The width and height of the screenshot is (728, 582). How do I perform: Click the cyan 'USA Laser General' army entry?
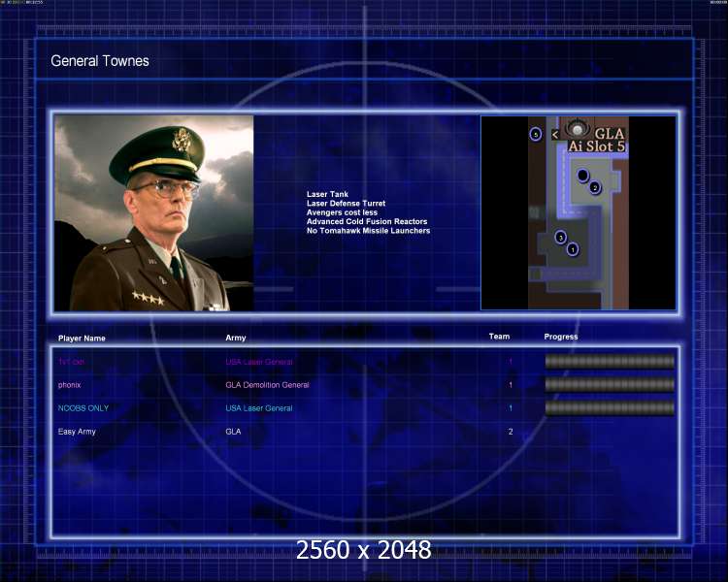click(x=259, y=408)
